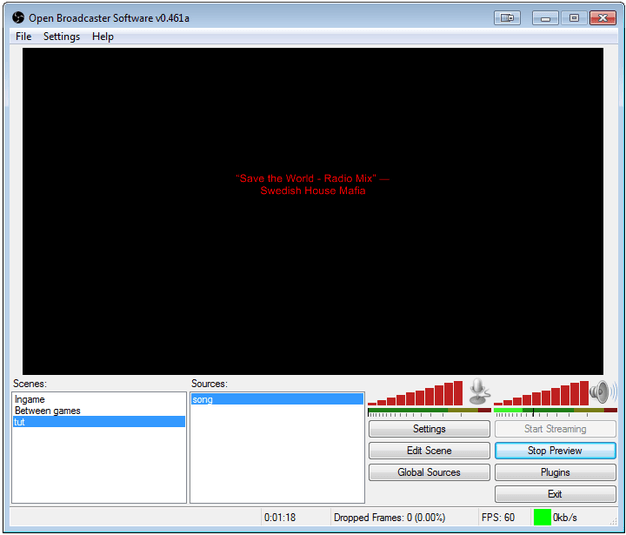Open Global Sources
The width and height of the screenshot is (626, 535).
429,472
